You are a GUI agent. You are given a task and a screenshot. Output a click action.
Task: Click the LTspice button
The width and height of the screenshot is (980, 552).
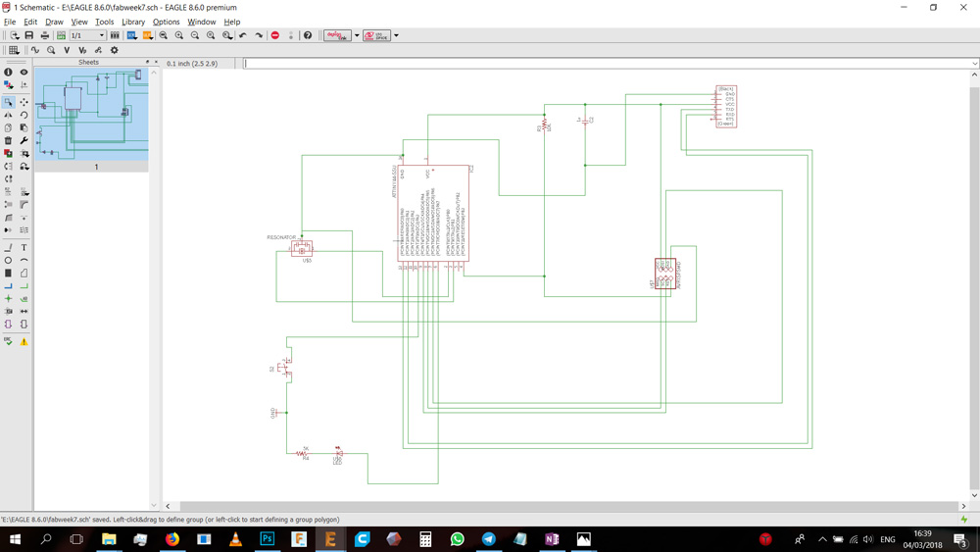point(377,35)
